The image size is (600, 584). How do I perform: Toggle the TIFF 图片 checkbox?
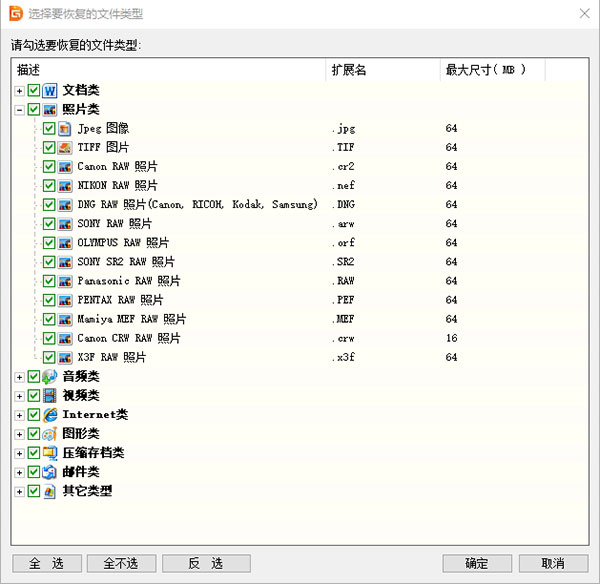pyautogui.click(x=49, y=148)
